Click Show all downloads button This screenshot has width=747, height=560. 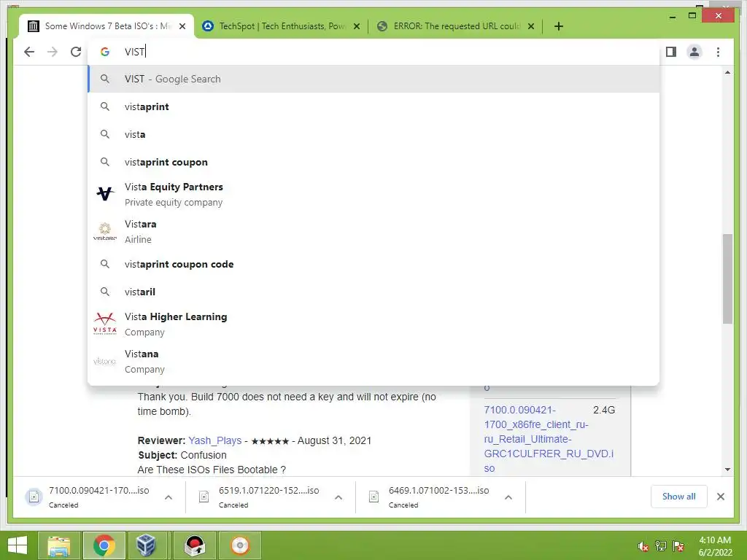[679, 497]
